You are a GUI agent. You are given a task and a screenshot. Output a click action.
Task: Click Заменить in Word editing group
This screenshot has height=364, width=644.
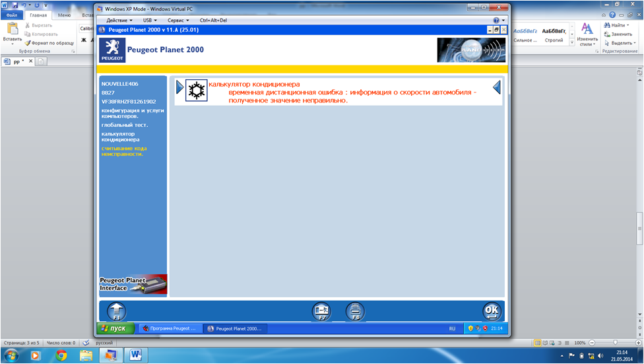[x=618, y=34]
